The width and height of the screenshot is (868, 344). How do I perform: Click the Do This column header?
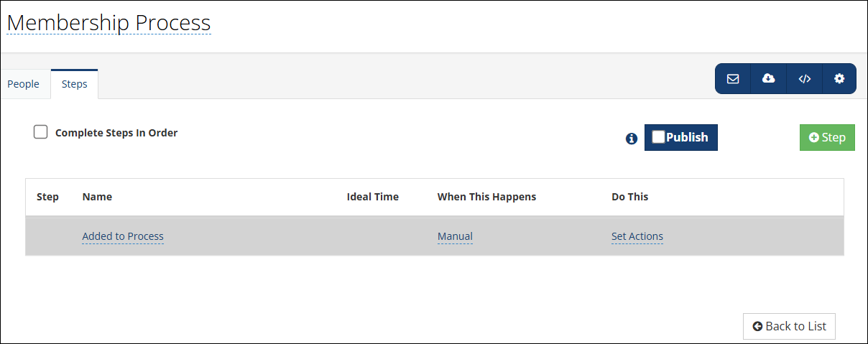[x=629, y=197]
